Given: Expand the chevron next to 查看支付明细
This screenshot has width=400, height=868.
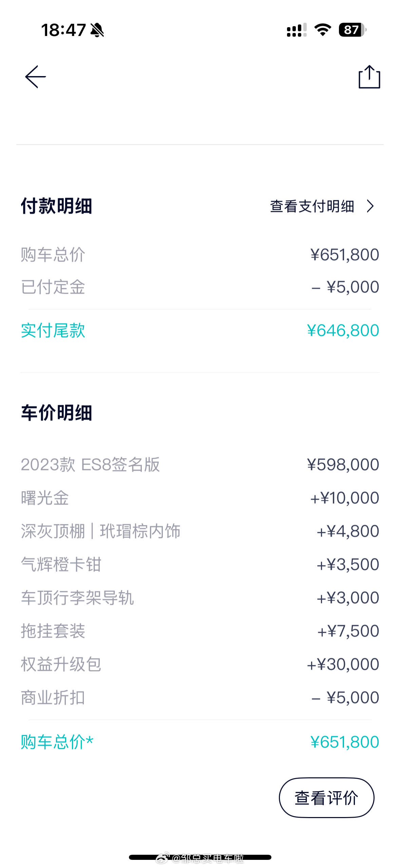Looking at the screenshot, I should point(370,206).
